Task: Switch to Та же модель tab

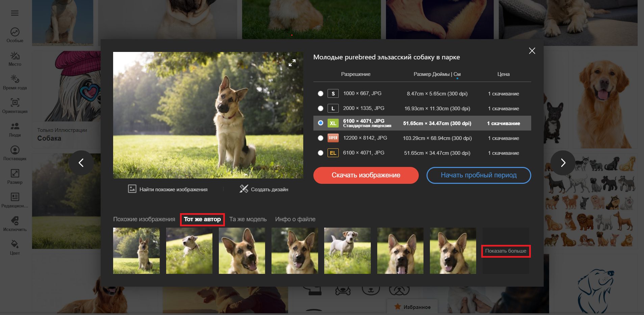Action: coord(248,219)
